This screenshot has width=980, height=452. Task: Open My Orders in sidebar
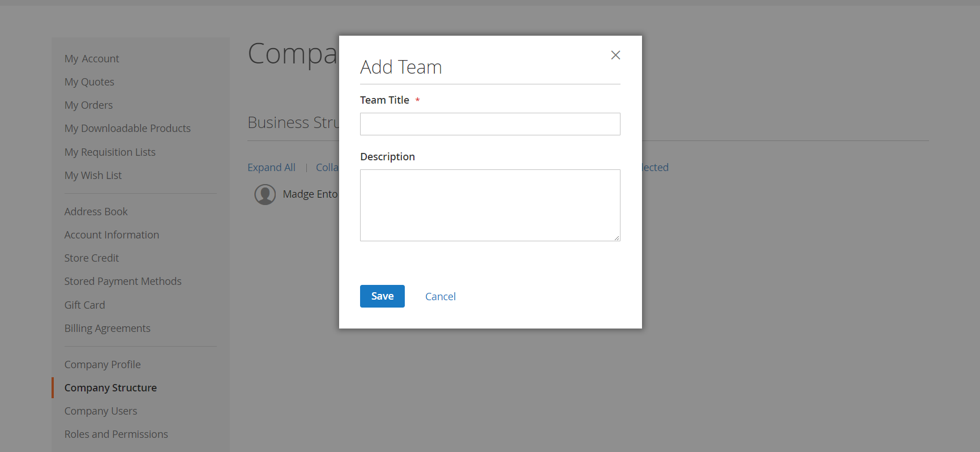pos(88,105)
